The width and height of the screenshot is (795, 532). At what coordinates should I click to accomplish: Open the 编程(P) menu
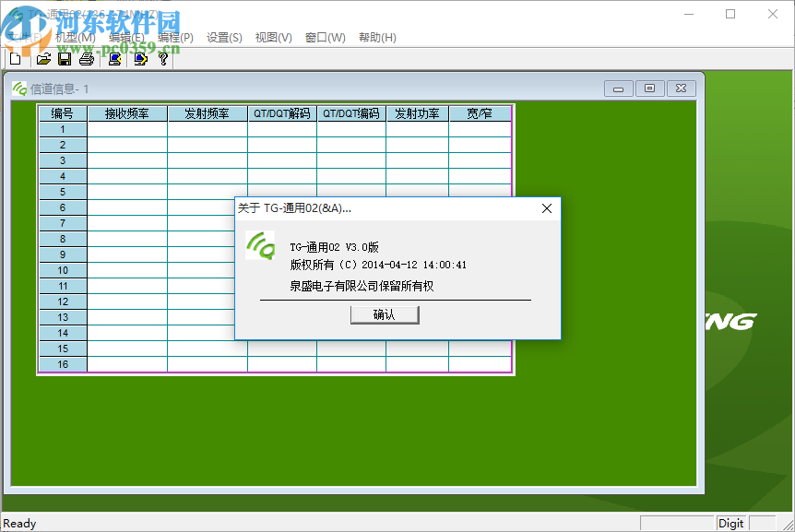175,38
